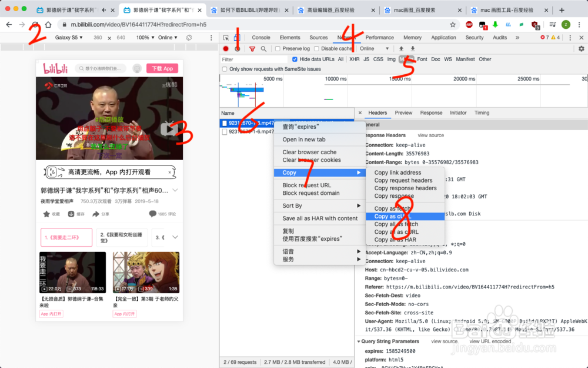588x368 pixels.
Task: Click the rotate device icon
Action: pyautogui.click(x=189, y=38)
